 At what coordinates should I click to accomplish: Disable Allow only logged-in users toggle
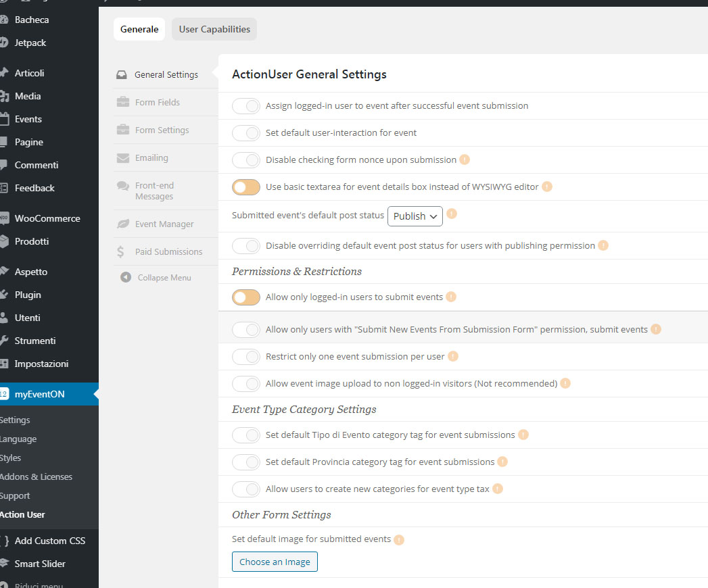tap(246, 297)
